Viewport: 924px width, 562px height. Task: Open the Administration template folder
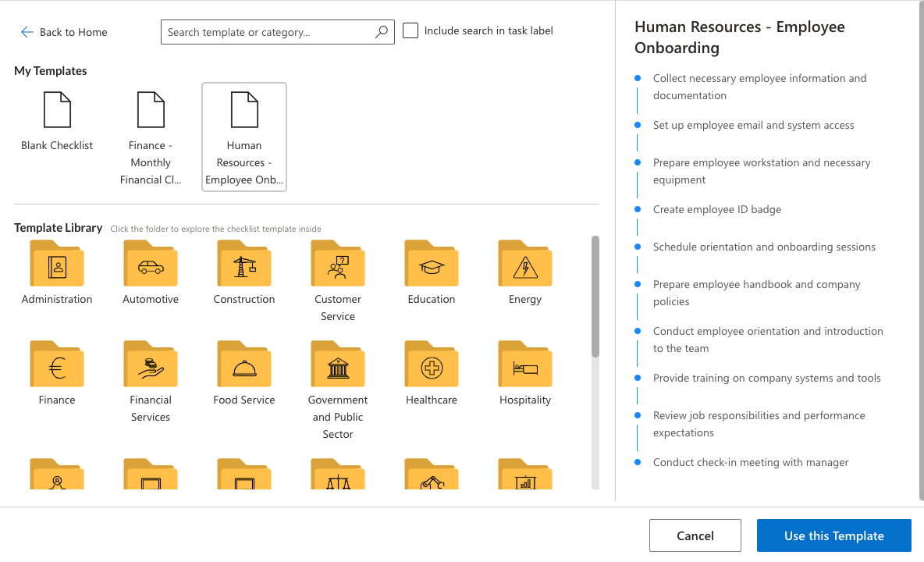(x=57, y=265)
